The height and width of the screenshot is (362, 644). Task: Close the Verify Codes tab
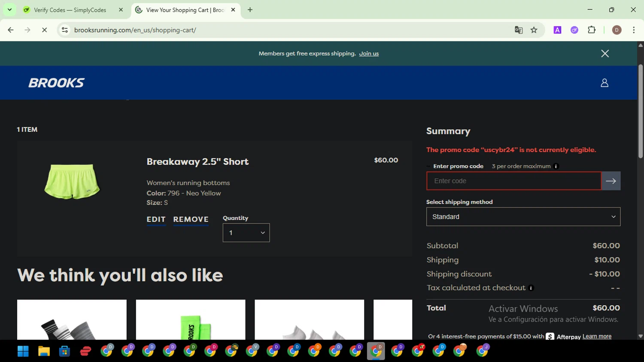click(121, 10)
